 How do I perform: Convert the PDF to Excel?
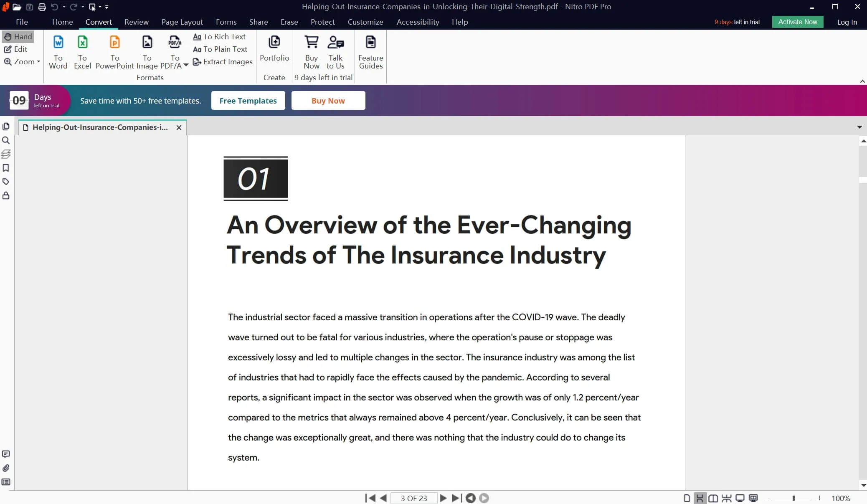click(82, 52)
